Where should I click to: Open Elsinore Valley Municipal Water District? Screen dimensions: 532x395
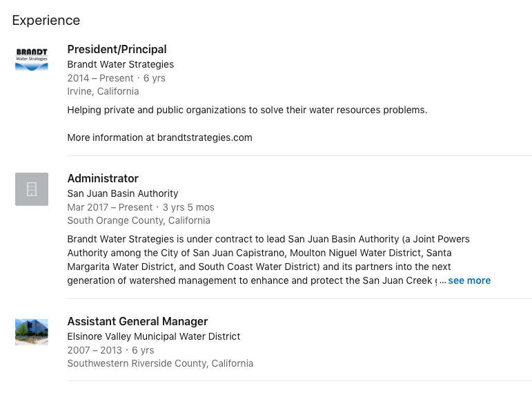coord(154,336)
